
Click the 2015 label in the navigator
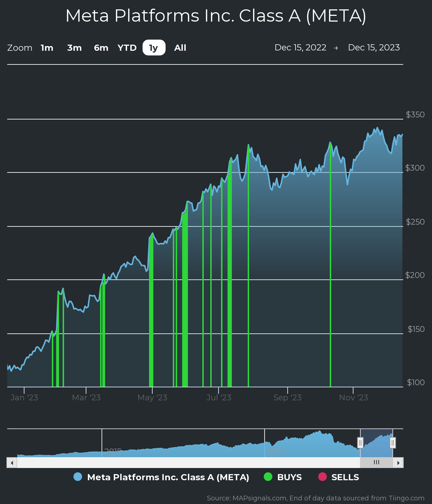coord(113,451)
